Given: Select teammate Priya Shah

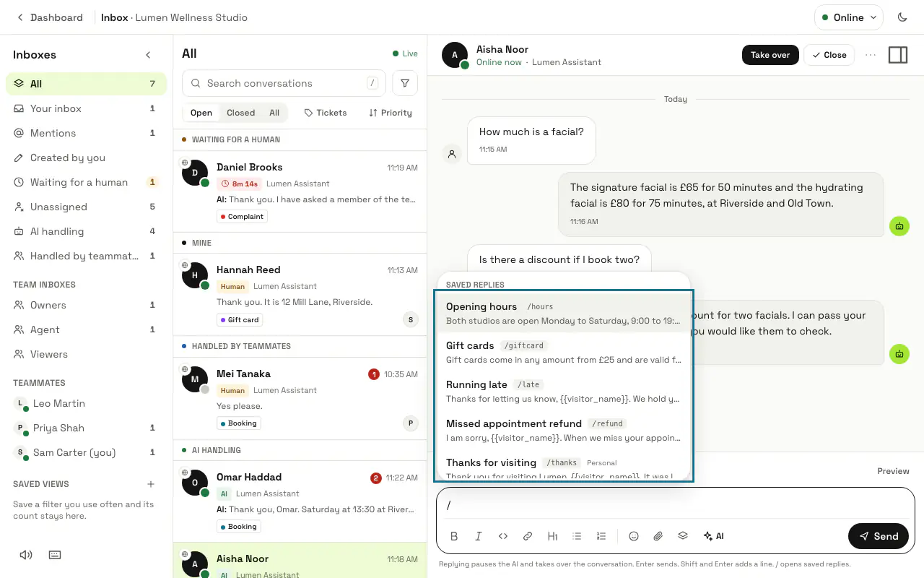Looking at the screenshot, I should (x=86, y=428).
